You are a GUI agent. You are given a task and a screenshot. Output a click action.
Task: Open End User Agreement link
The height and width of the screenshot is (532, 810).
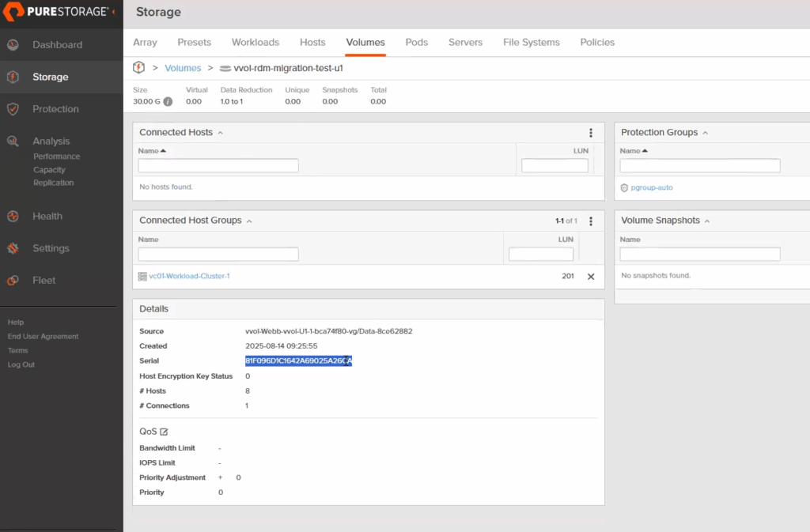click(43, 337)
